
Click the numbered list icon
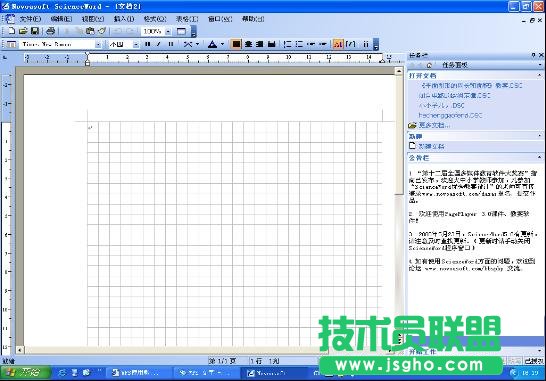tap(288, 44)
